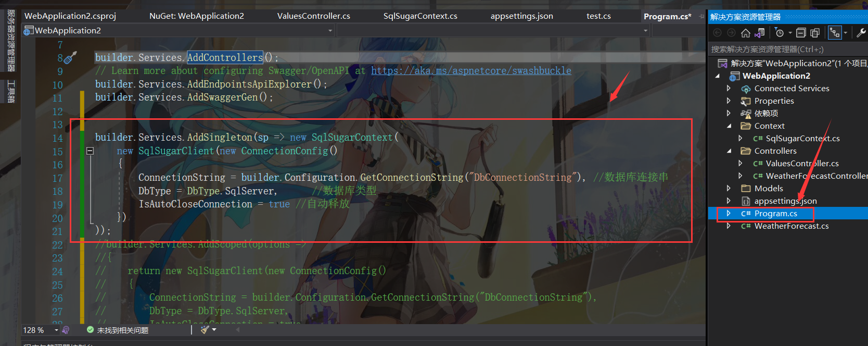Select the Program.cs* active tab
The height and width of the screenshot is (346, 868).
coord(668,16)
